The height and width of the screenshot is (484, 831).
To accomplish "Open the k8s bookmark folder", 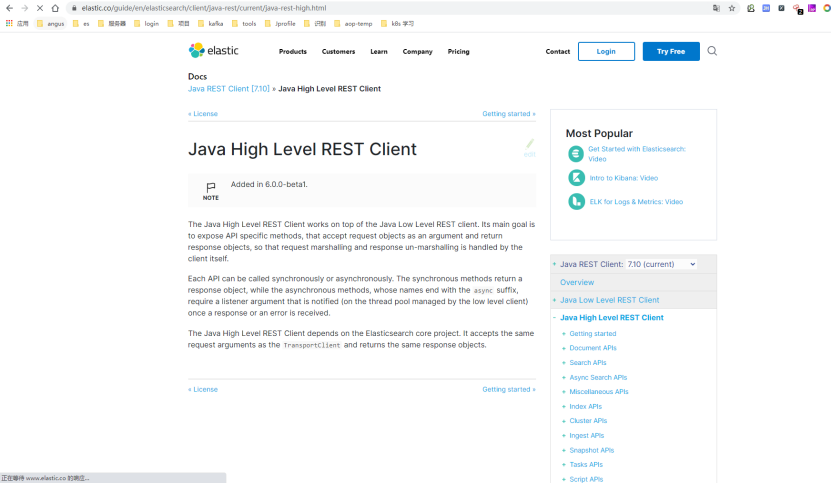I will [397, 23].
